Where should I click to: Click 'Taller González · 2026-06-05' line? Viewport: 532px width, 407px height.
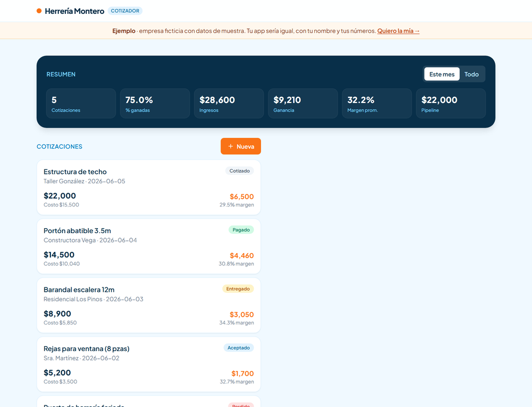pyautogui.click(x=84, y=182)
